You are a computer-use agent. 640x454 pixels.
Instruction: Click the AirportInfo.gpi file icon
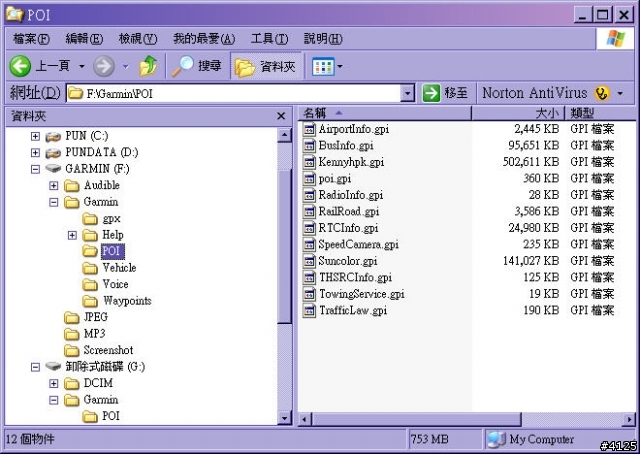click(309, 129)
